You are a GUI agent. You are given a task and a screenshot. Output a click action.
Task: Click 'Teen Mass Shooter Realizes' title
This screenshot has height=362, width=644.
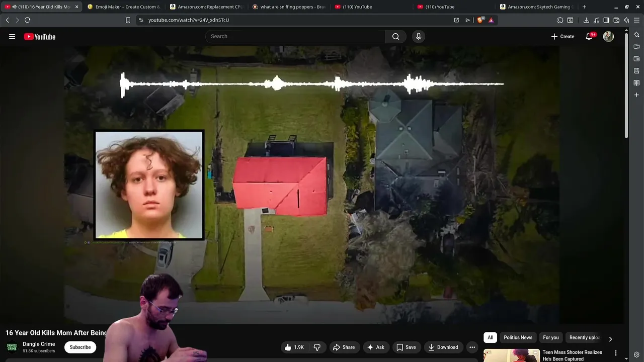(x=572, y=355)
